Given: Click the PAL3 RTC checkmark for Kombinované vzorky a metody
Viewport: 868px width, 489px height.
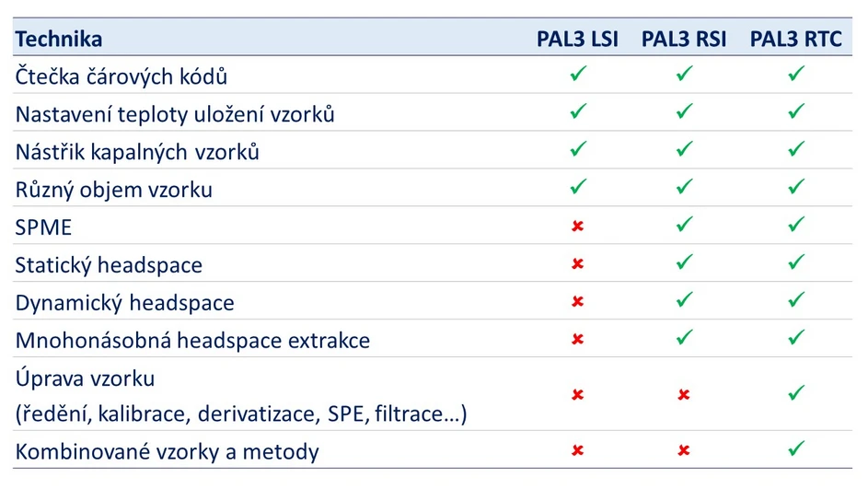Looking at the screenshot, I should 797,450.
